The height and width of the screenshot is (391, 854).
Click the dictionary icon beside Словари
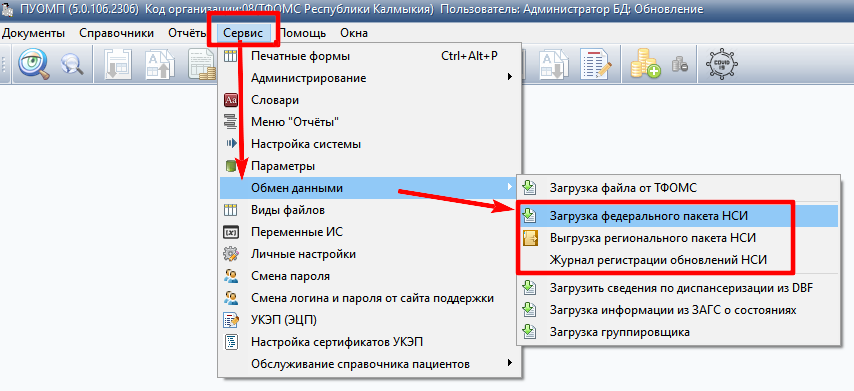[231, 100]
